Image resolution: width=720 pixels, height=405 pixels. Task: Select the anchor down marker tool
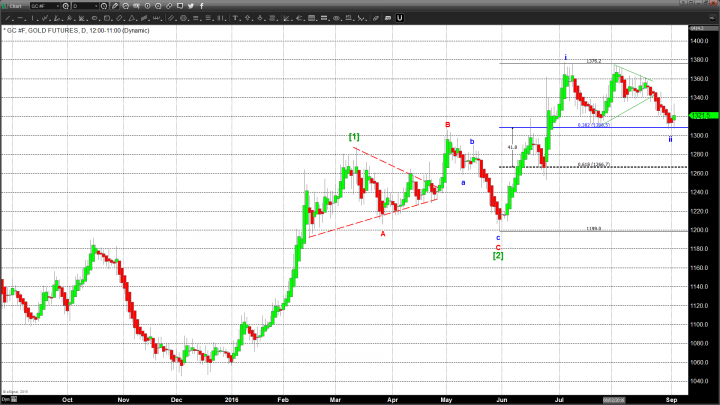coord(260,18)
